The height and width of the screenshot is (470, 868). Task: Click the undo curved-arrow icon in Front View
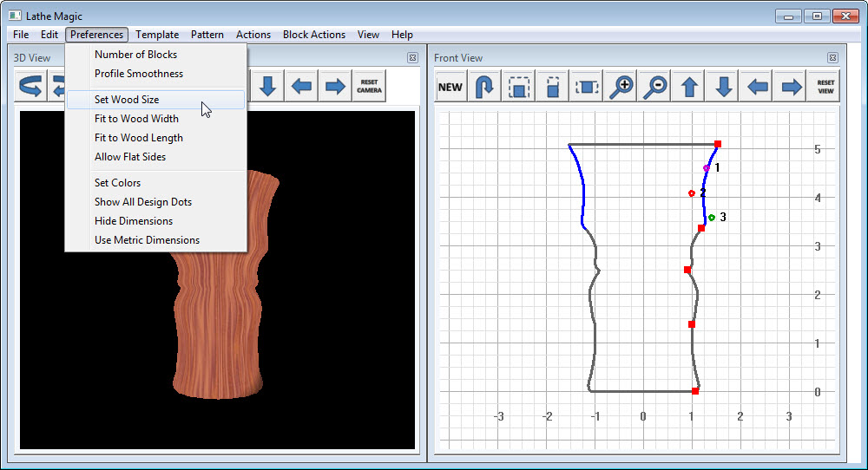485,87
